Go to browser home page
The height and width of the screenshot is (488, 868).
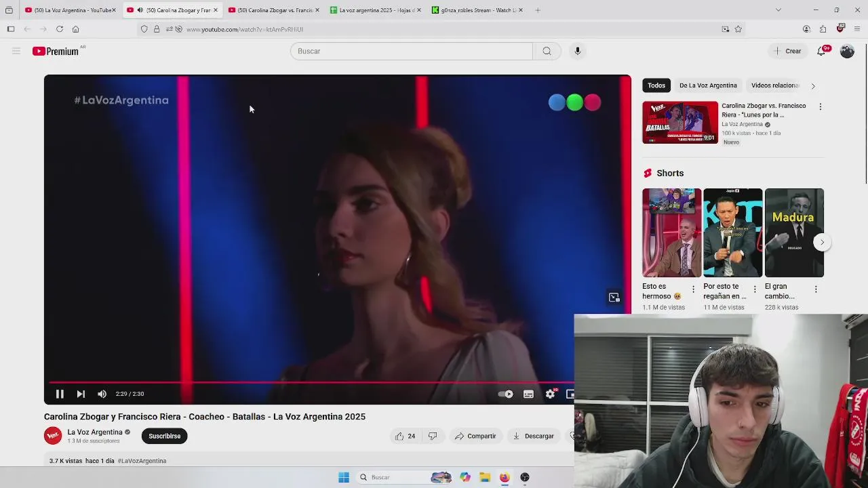coord(75,29)
